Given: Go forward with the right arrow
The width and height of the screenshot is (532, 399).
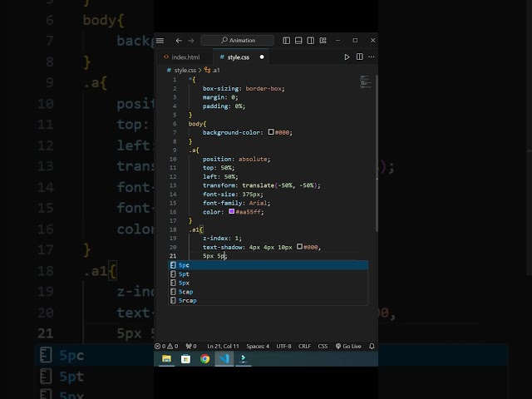Looking at the screenshot, I should [x=191, y=41].
